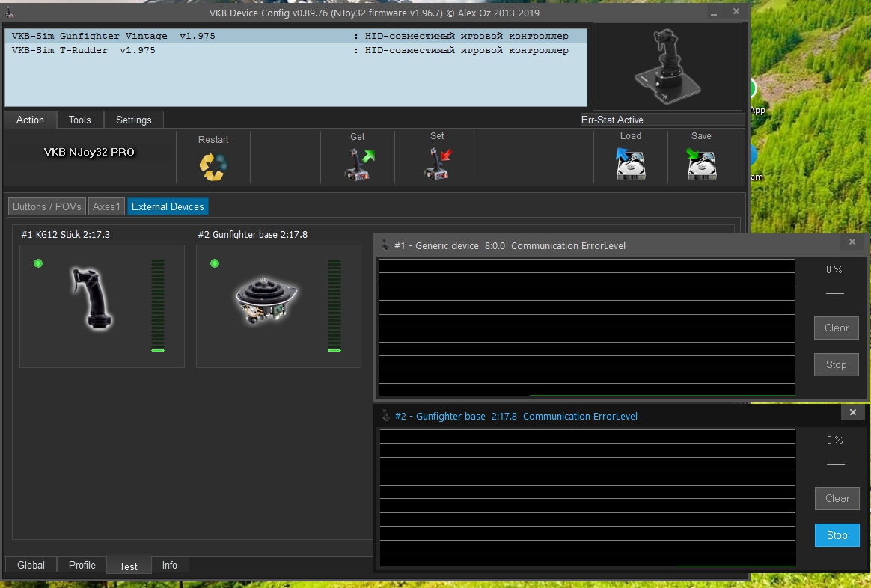The image size is (871, 588).
Task: Click the VKB NJoy32 PRO label
Action: (x=90, y=152)
